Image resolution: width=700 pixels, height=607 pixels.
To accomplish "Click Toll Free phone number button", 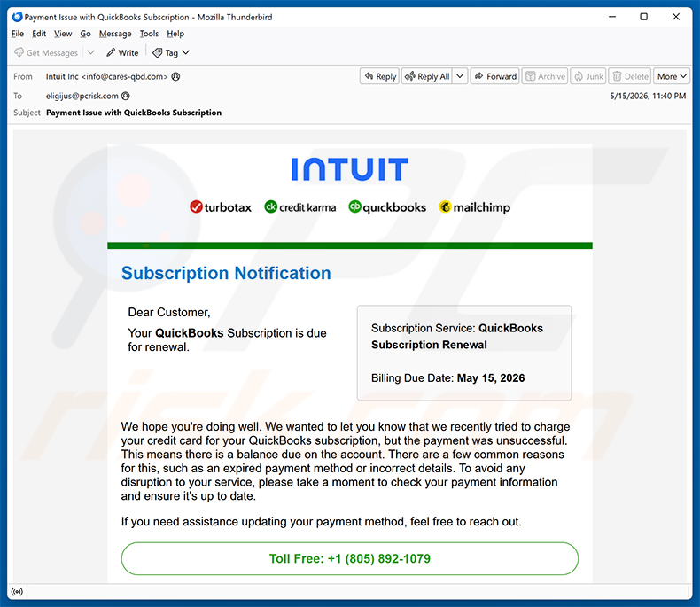I will tap(350, 559).
